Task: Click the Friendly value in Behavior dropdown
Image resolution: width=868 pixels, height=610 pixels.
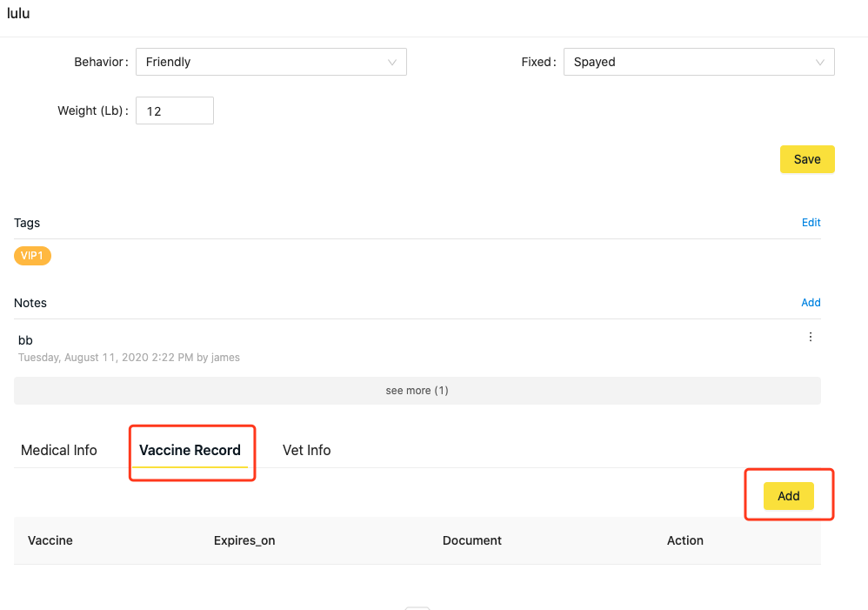Action: point(168,62)
